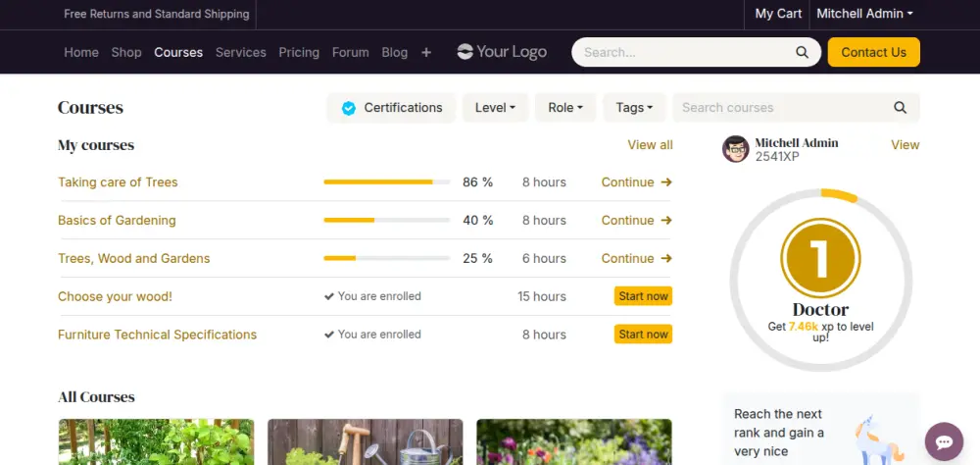This screenshot has height=465, width=980.
Task: Continue the Taking care of Trees course
Action: click(x=636, y=182)
